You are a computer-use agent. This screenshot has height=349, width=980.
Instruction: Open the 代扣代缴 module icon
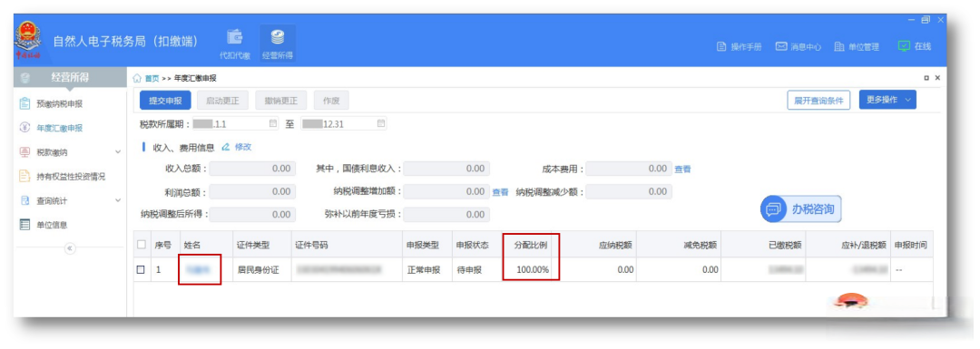pos(234,43)
